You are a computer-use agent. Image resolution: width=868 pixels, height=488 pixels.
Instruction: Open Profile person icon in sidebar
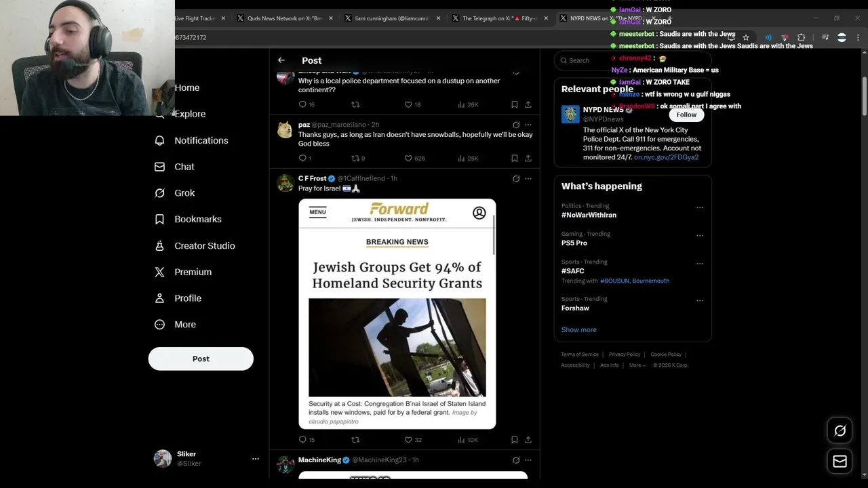click(x=159, y=298)
